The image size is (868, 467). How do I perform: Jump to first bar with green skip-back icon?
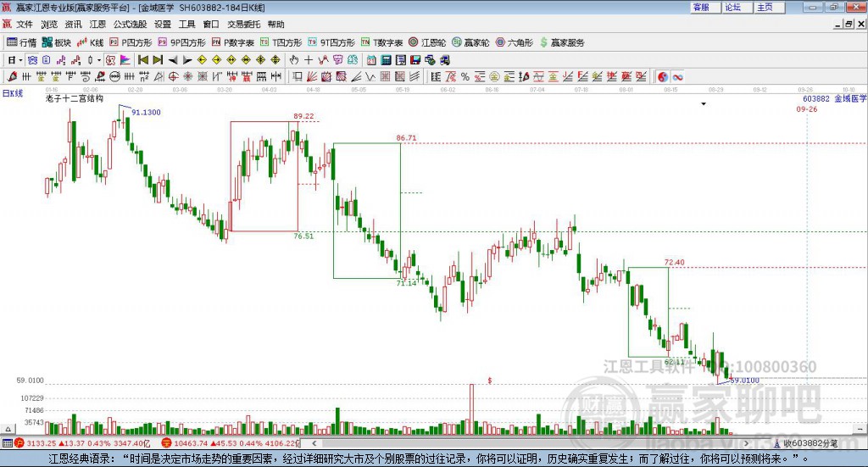(x=143, y=60)
